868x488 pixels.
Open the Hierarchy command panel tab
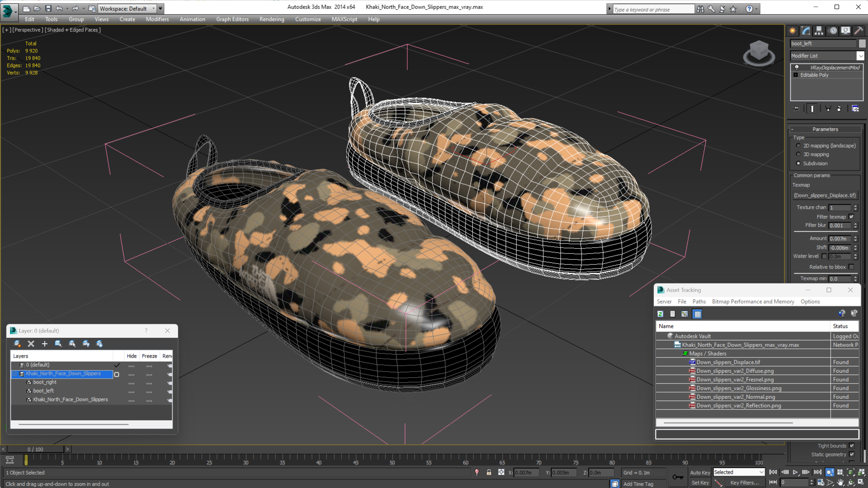coord(819,31)
